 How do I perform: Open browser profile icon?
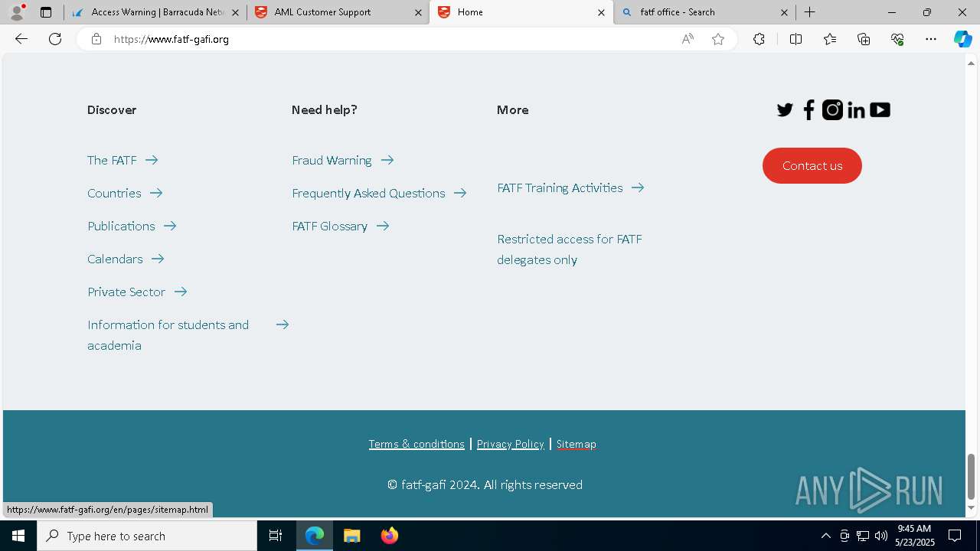16,12
